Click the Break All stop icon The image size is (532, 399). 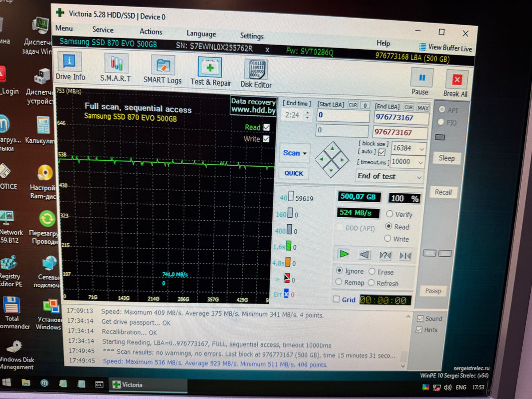click(456, 82)
